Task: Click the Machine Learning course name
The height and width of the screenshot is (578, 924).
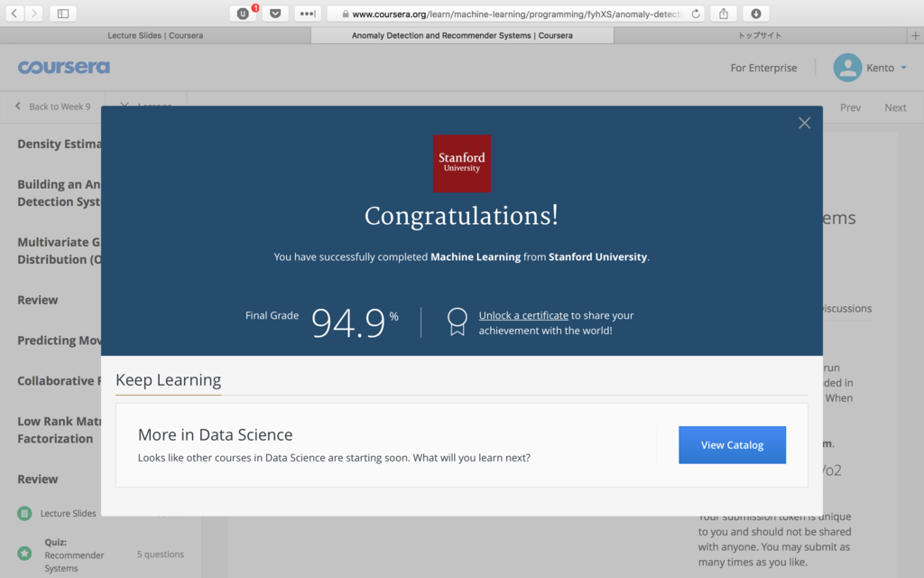Action: click(x=476, y=256)
